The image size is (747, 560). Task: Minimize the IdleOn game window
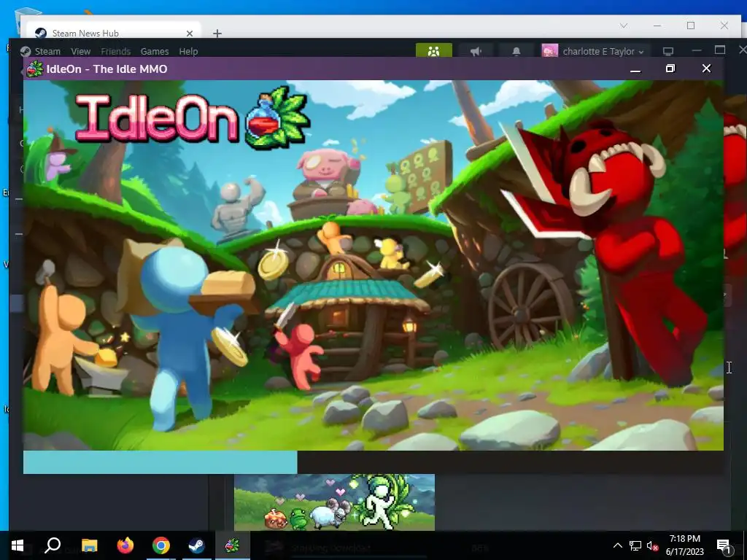[x=635, y=69]
